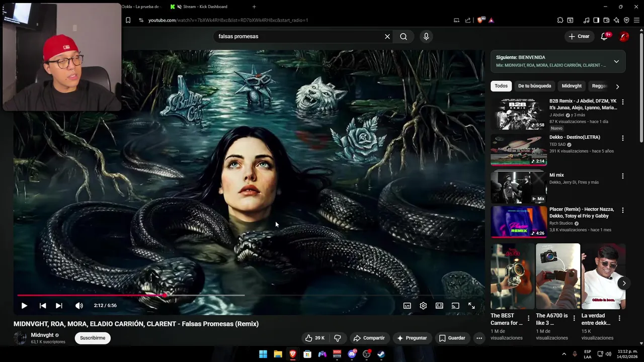This screenshot has height=362, width=644.
Task: Open 'The BEST Camera for' Short
Action: (x=513, y=276)
